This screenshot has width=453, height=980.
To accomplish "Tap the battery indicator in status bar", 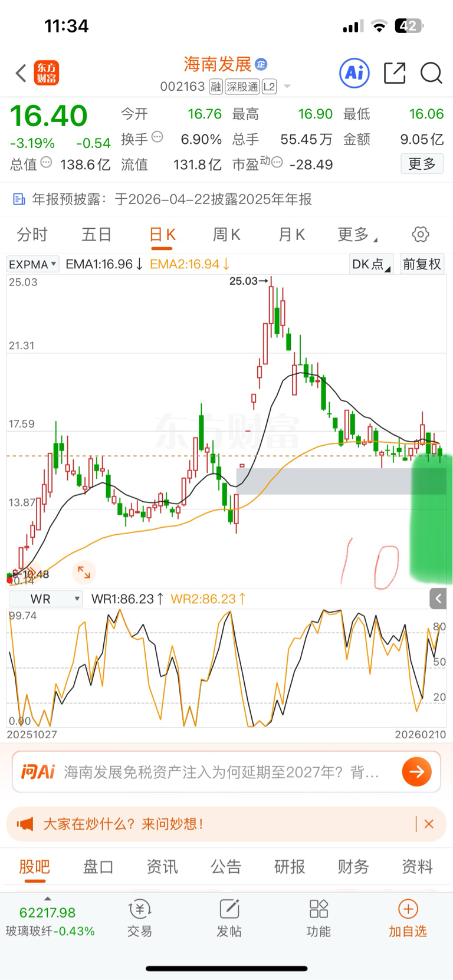I will tap(409, 26).
